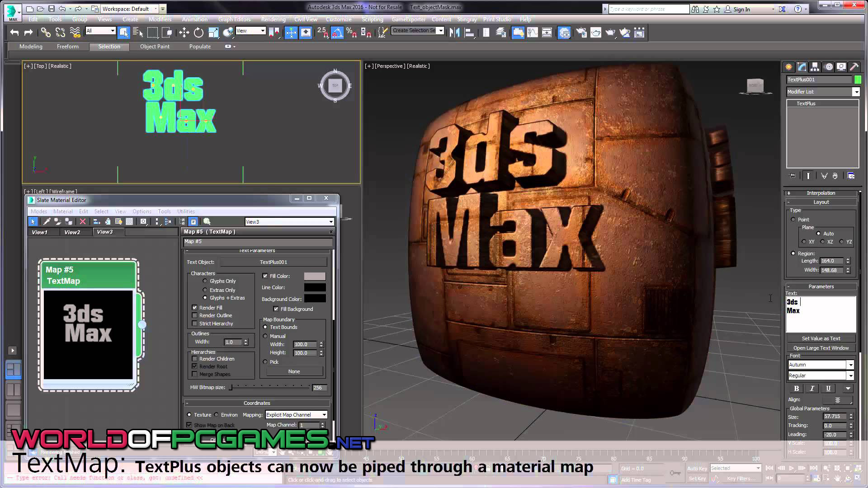
Task: Switch to the View1 tab
Action: 39,232
